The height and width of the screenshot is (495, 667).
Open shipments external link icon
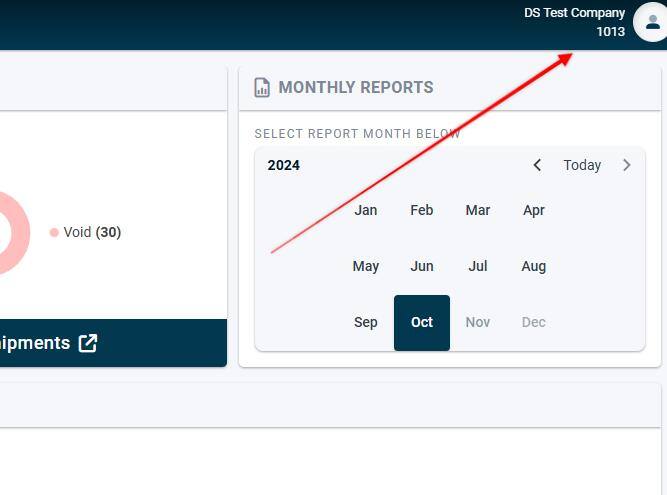[88, 343]
